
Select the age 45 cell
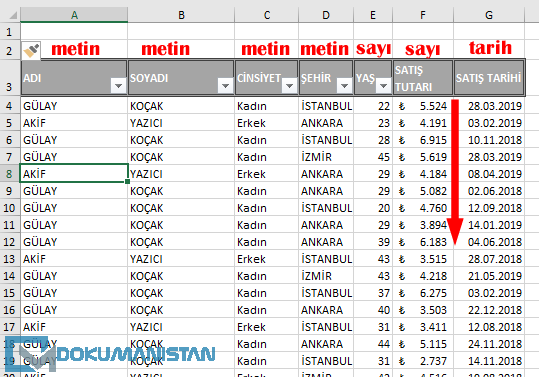pos(373,157)
